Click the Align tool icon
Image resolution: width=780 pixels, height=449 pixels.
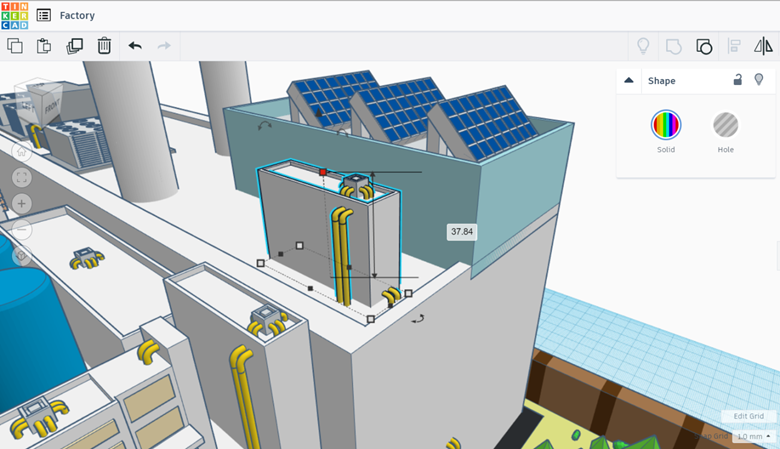[734, 46]
